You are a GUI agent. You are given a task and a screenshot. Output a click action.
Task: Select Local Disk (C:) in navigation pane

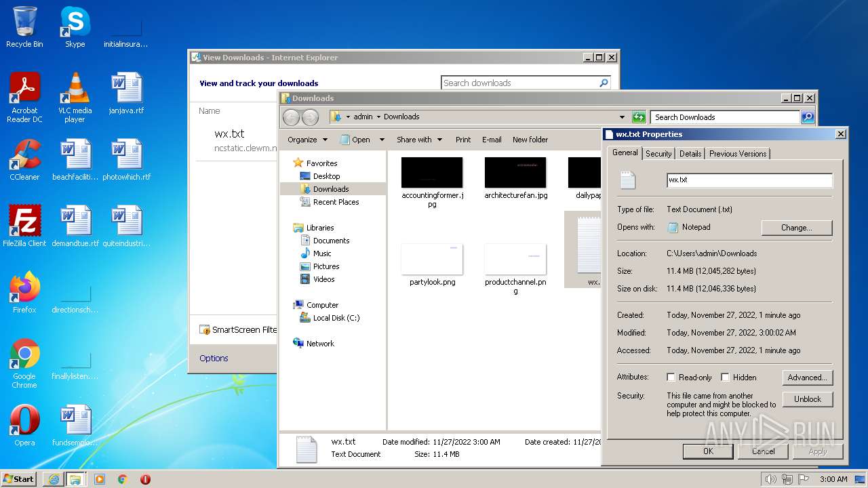(x=336, y=318)
